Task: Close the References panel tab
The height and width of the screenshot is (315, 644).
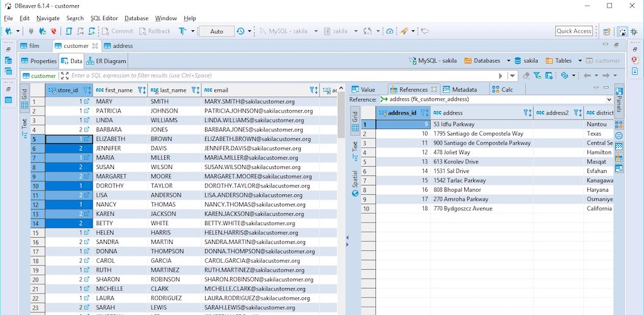Action: pyautogui.click(x=433, y=90)
